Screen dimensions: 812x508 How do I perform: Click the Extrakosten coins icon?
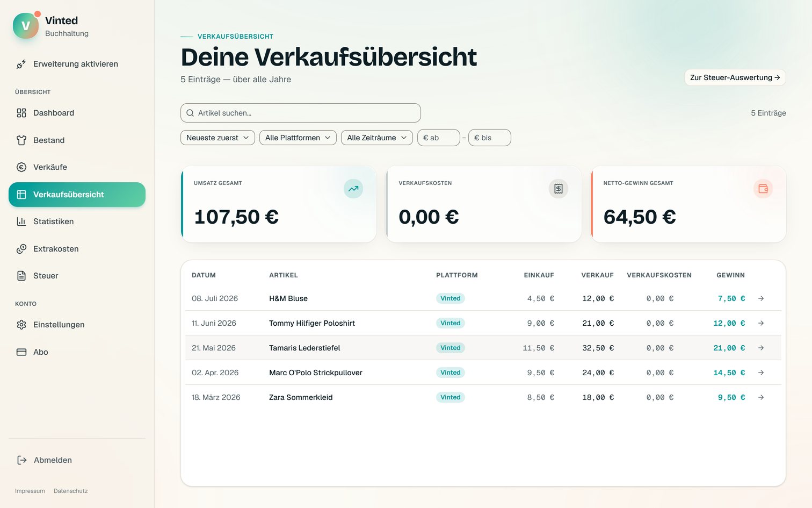pos(21,249)
